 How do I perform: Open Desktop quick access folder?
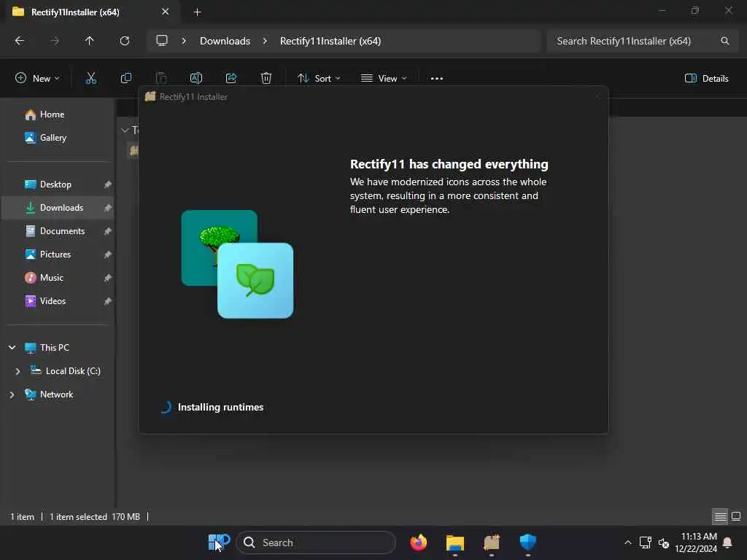click(55, 184)
